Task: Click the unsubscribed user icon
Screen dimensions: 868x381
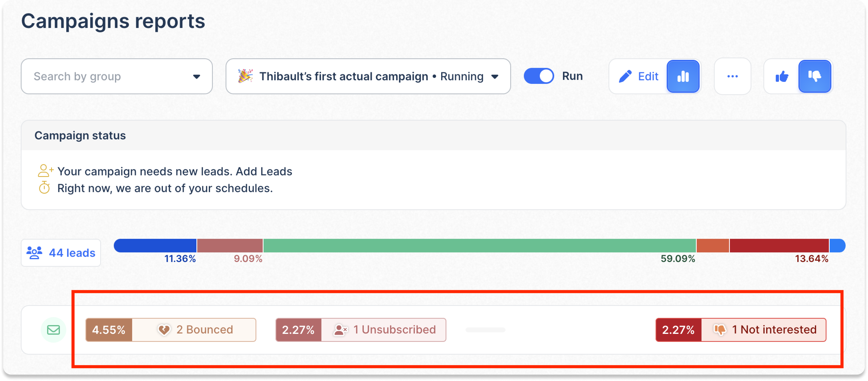Action: tap(340, 329)
